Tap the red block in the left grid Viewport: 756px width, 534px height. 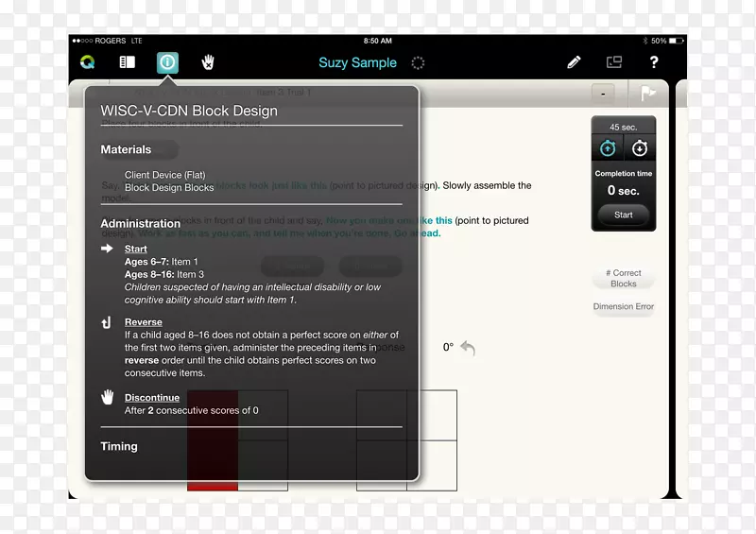pos(213,440)
